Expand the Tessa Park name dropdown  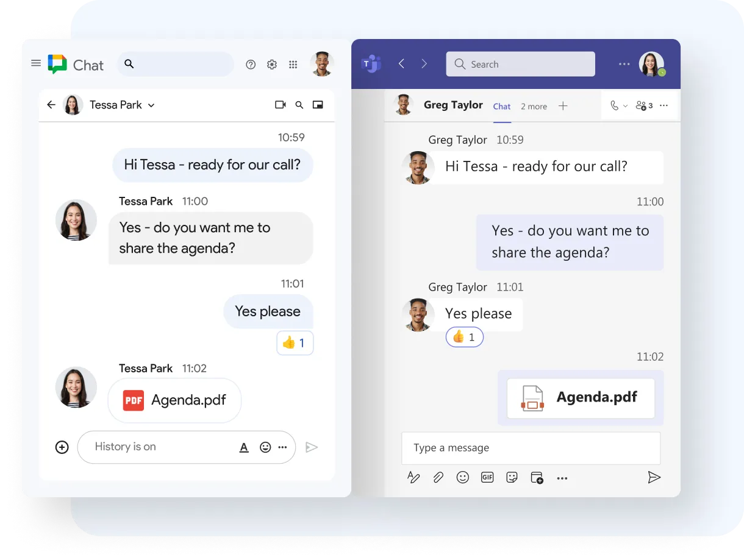click(x=151, y=105)
